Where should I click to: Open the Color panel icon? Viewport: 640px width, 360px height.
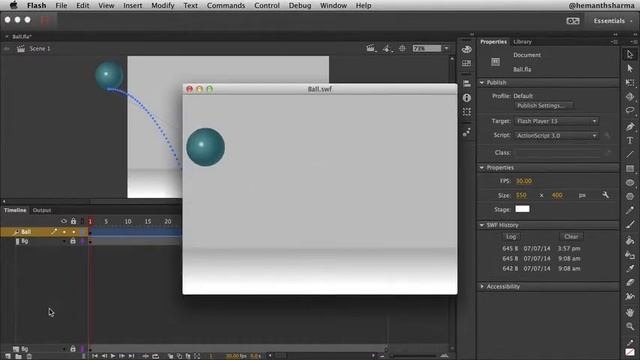coord(467,49)
